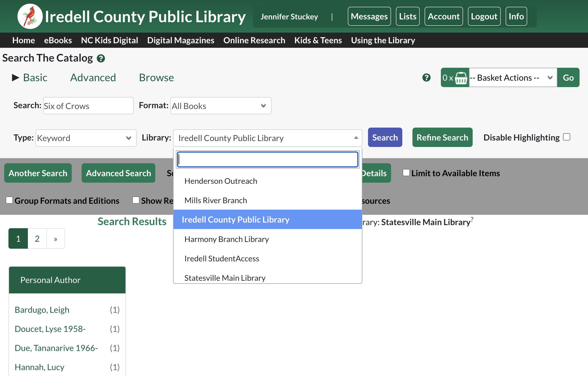The width and height of the screenshot is (588, 376).
Task: Go to next results page arrow
Action: point(56,239)
